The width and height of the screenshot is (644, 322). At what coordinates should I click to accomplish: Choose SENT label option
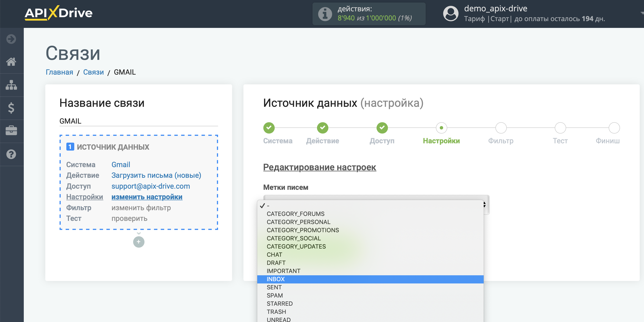pos(370,288)
